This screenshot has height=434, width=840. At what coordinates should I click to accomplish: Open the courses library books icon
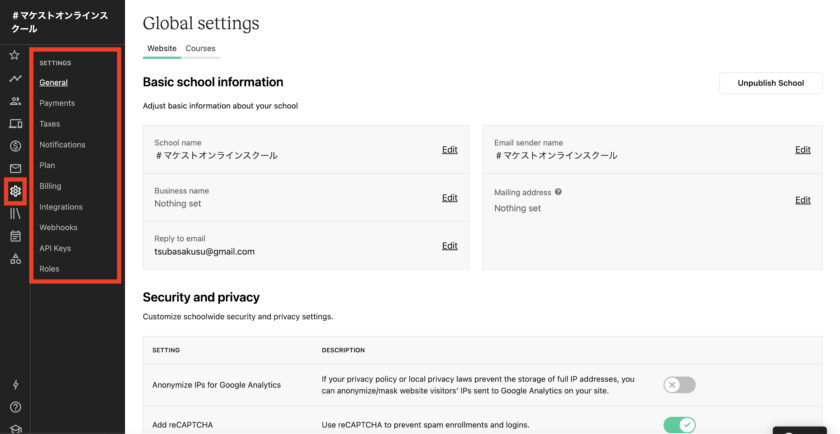15,214
